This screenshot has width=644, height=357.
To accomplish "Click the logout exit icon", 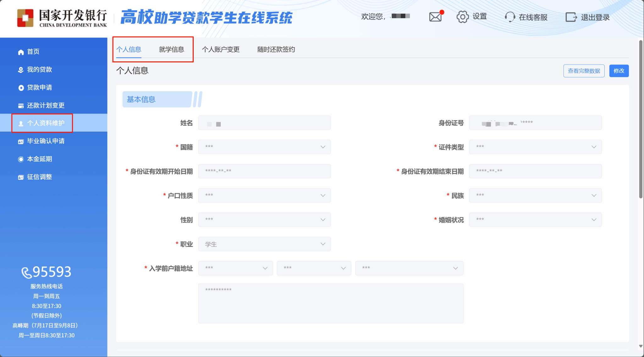I will point(571,17).
